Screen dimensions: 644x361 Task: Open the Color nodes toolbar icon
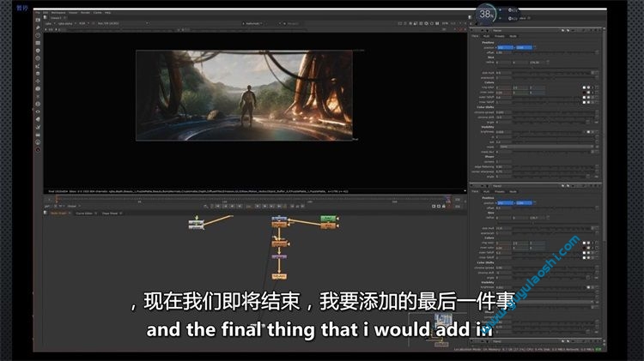pos(38,51)
